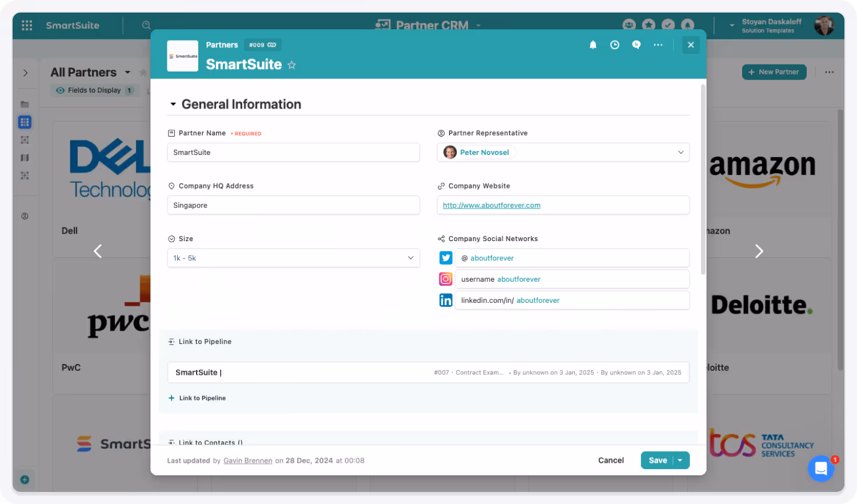
Task: Open the Size dropdown showing 1k - 5k
Action: point(294,258)
